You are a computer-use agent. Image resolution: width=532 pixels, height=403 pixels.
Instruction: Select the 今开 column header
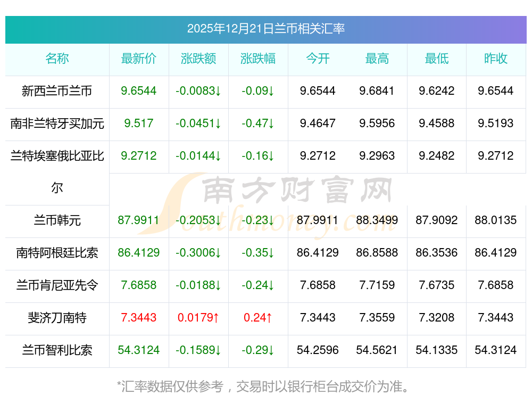pos(318,59)
